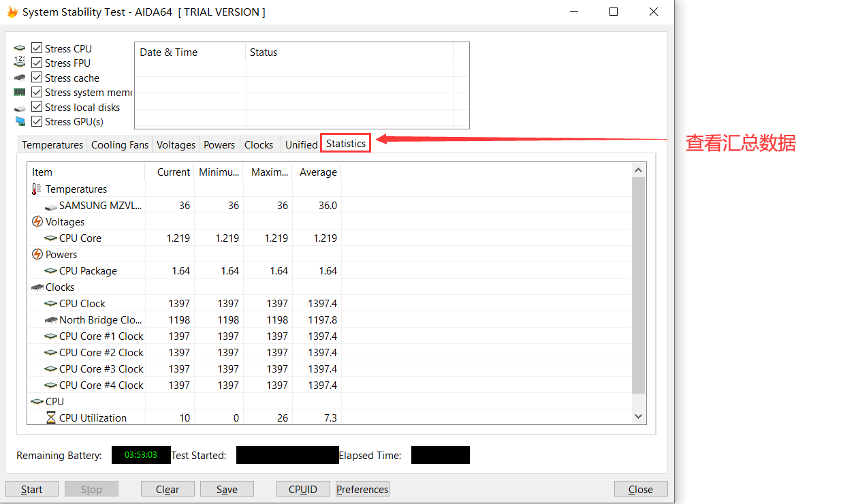841x504 pixels.
Task: Click the Stress local disks drive icon
Action: [x=20, y=108]
